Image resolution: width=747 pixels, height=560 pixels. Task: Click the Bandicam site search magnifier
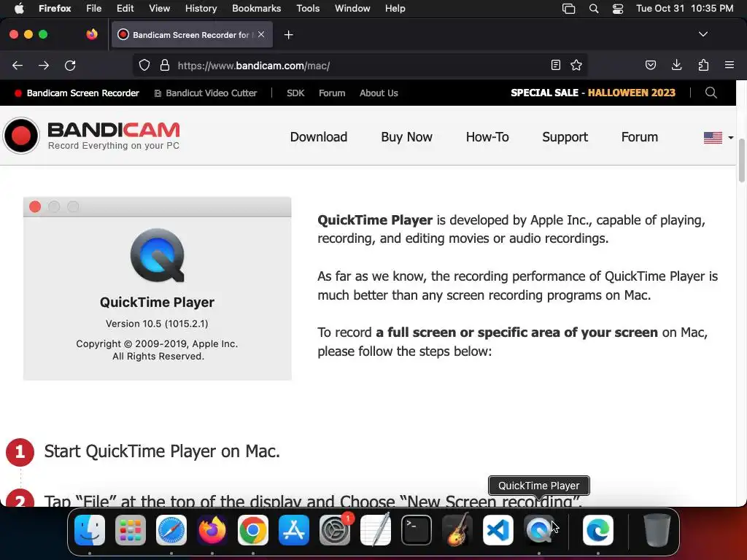click(711, 93)
